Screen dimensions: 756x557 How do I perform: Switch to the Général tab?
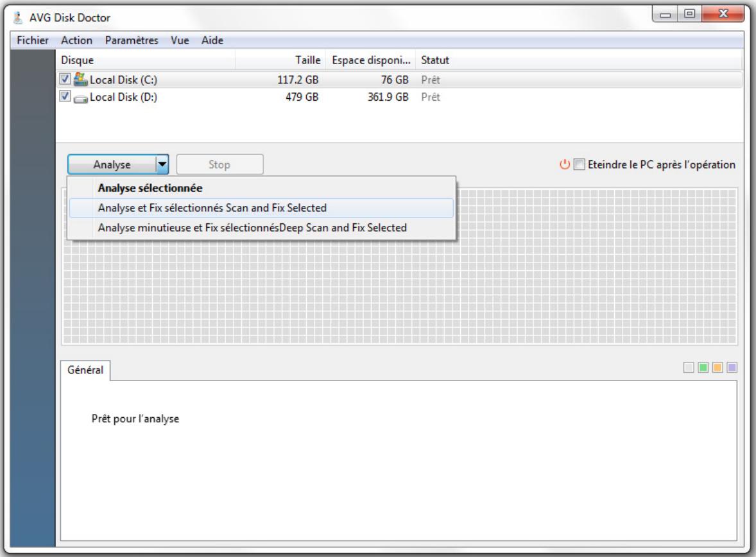tap(85, 370)
